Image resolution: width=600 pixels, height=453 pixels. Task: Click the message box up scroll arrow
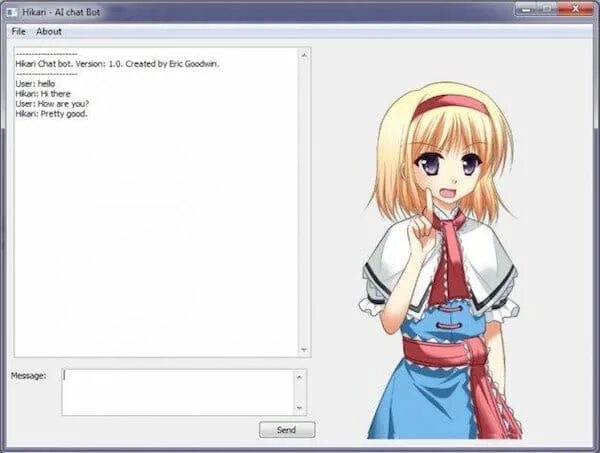[x=300, y=377]
